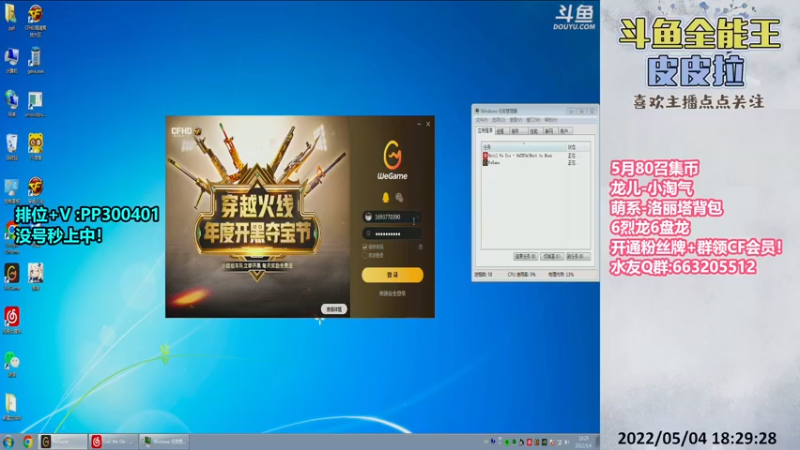The image size is (800, 450).
Task: Switch to Task Manager Networking tab
Action: (x=549, y=131)
